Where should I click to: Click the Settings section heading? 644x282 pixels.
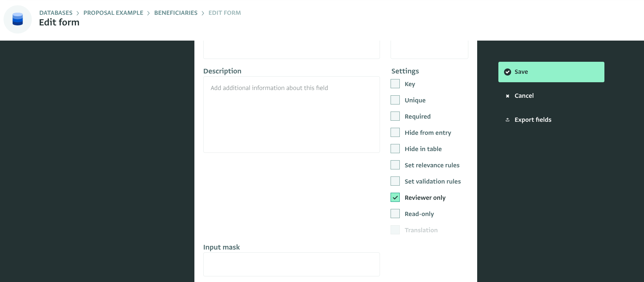point(405,71)
